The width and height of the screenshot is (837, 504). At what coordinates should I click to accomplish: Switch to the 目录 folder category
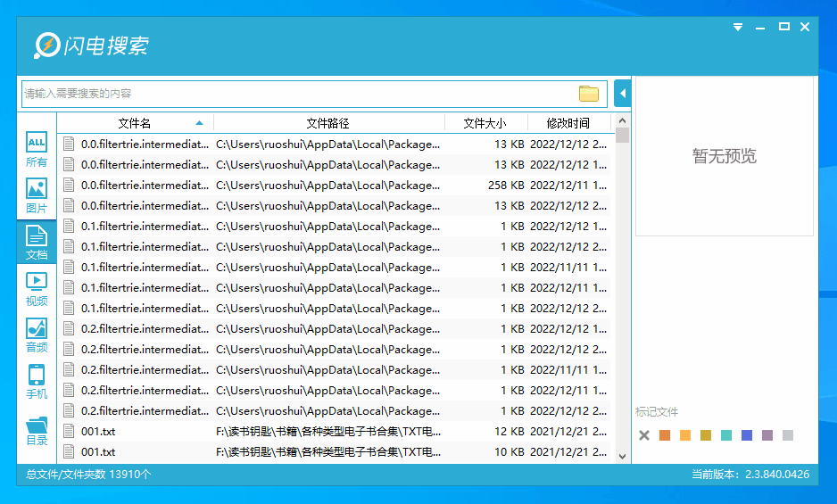click(37, 432)
